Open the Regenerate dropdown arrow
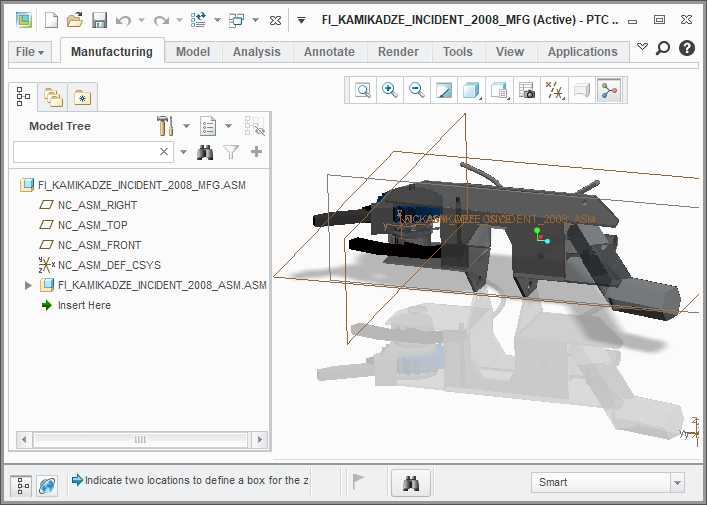Viewport: 707px width, 505px height. [x=217, y=20]
